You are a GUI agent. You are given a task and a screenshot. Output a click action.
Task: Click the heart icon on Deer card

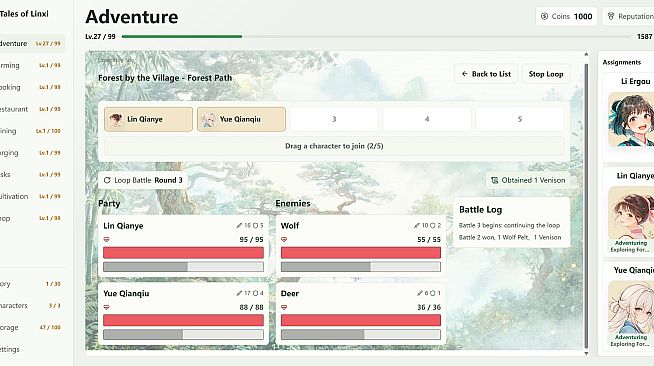[x=284, y=307]
